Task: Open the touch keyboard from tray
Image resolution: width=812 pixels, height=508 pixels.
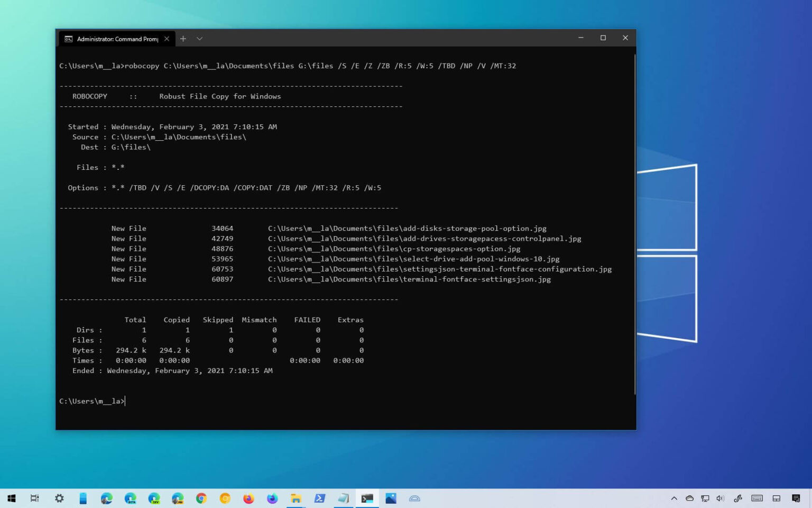Action: (x=757, y=498)
